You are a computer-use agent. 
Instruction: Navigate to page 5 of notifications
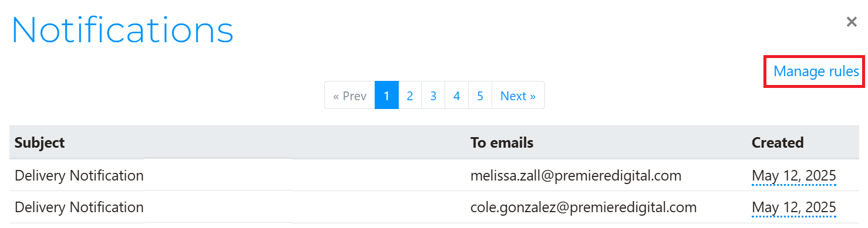(x=480, y=96)
